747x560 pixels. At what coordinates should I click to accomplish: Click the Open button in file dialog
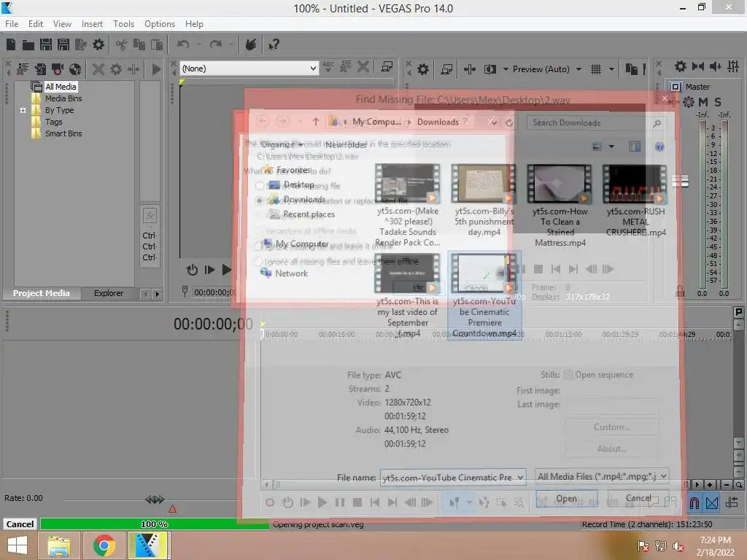[x=566, y=499]
